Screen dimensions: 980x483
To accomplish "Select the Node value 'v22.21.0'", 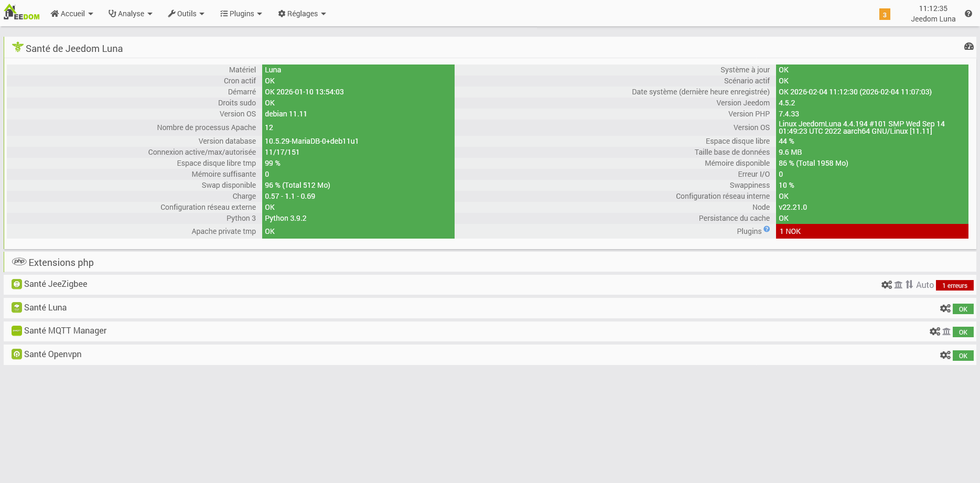I will point(793,207).
